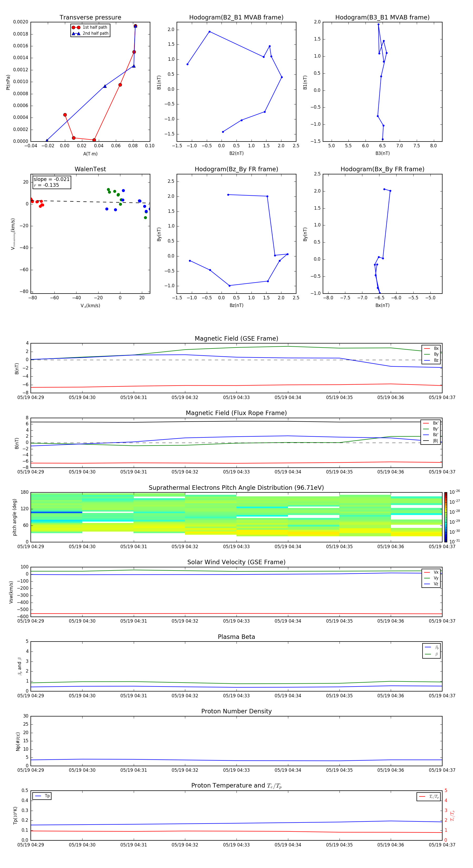Select the 'Tp' legend entry
Screen dimensions: 473x868
point(42,796)
